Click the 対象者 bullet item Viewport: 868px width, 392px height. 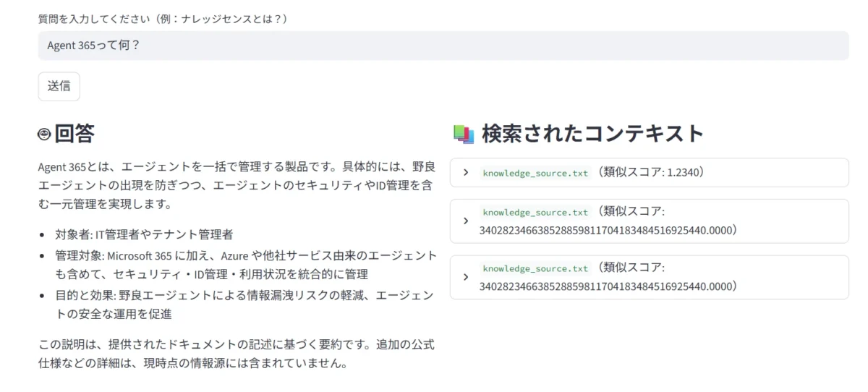(x=143, y=234)
